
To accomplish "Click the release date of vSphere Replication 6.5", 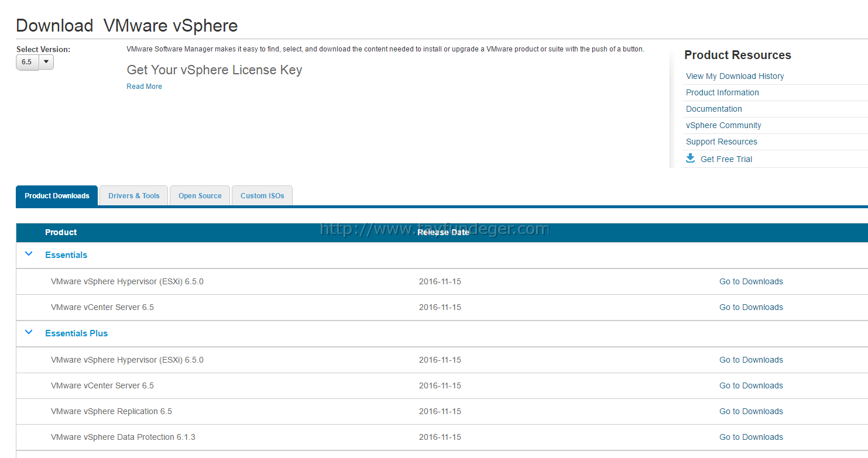I will click(440, 411).
